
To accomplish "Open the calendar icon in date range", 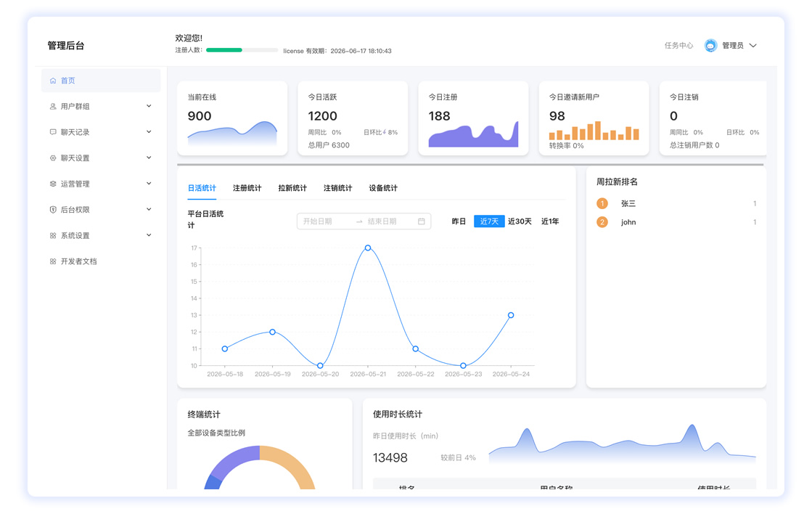I will 422,221.
